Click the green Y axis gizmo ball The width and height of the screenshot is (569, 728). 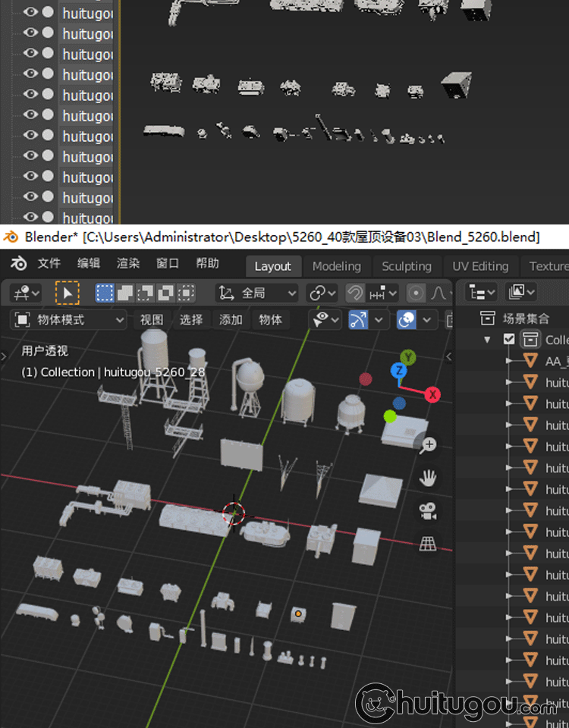(x=408, y=357)
